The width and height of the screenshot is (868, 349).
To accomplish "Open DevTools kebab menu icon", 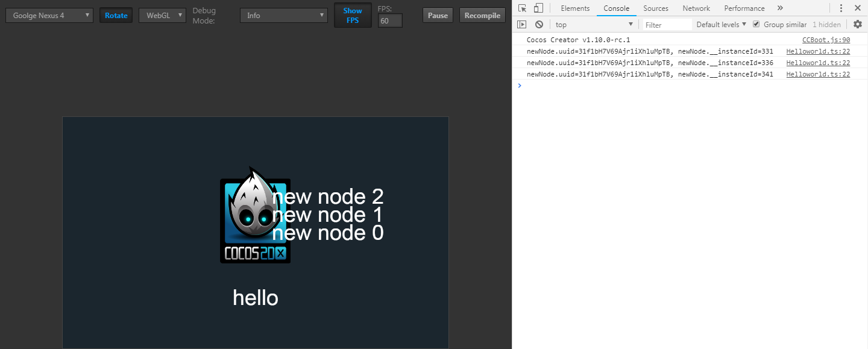I will coord(841,8).
